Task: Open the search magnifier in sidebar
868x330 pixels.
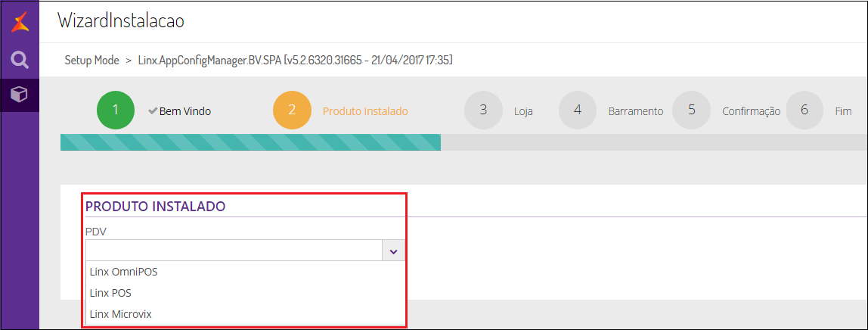Action: pyautogui.click(x=20, y=59)
